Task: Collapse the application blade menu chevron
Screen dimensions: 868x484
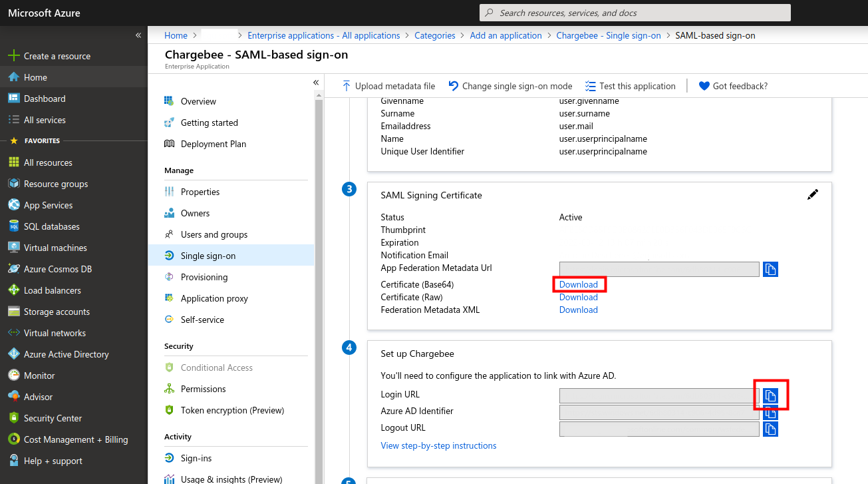Action: pos(316,82)
